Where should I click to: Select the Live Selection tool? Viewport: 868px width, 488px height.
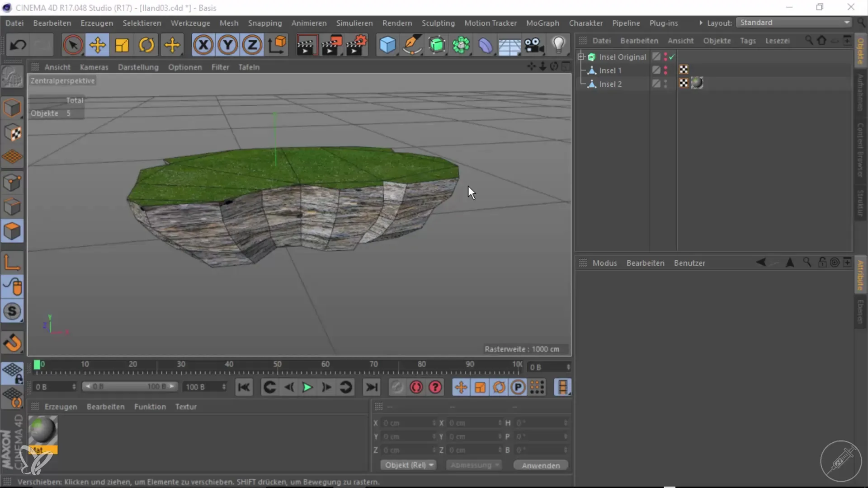pos(73,45)
